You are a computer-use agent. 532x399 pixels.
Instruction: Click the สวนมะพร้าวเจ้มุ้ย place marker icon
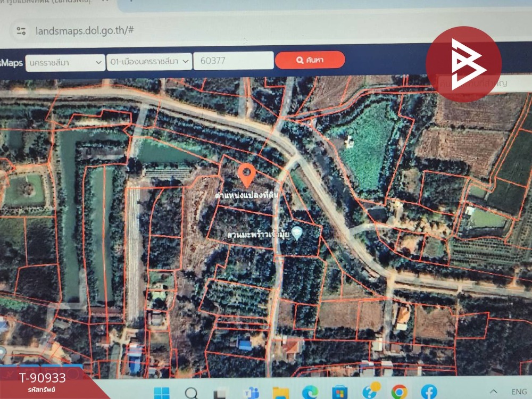(x=297, y=233)
